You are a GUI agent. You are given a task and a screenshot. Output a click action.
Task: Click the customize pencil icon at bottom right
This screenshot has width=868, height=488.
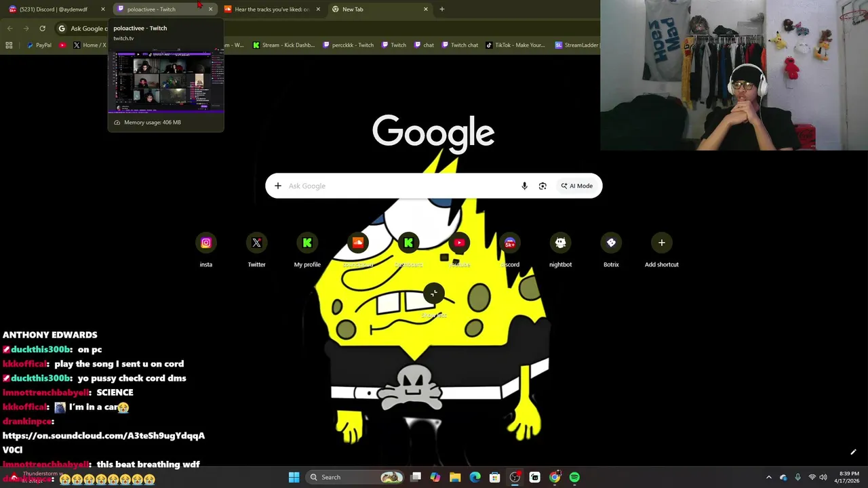tap(853, 452)
